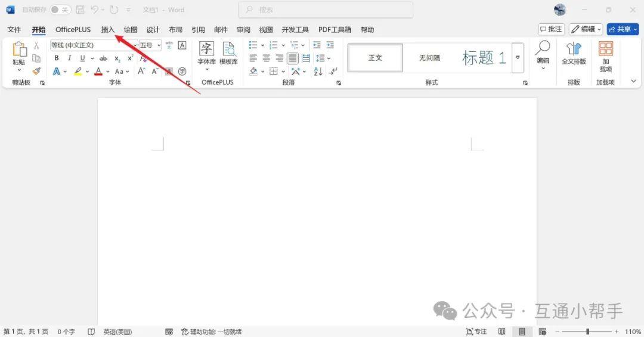Click the yellow highlight color button

(x=78, y=72)
